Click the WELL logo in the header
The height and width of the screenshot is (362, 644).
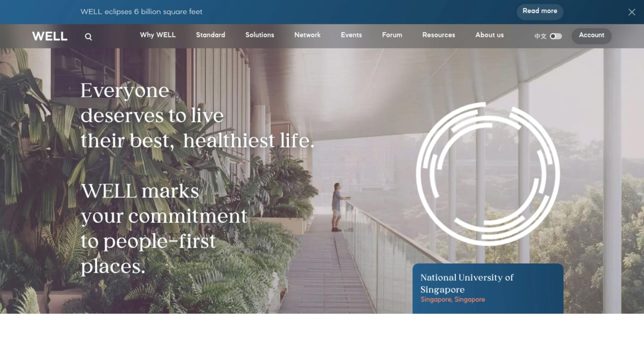pyautogui.click(x=50, y=36)
